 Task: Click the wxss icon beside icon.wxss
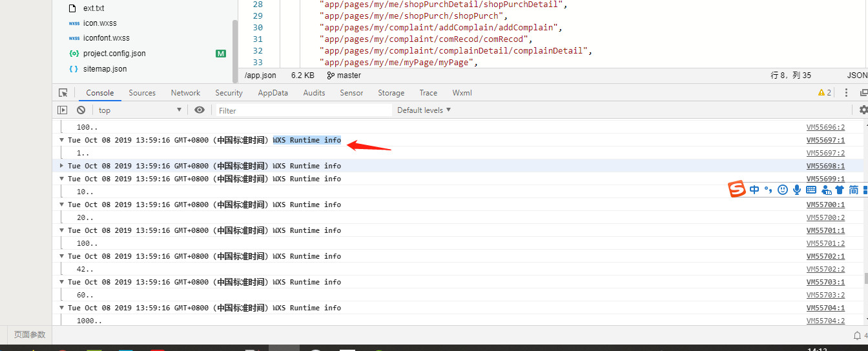[74, 23]
